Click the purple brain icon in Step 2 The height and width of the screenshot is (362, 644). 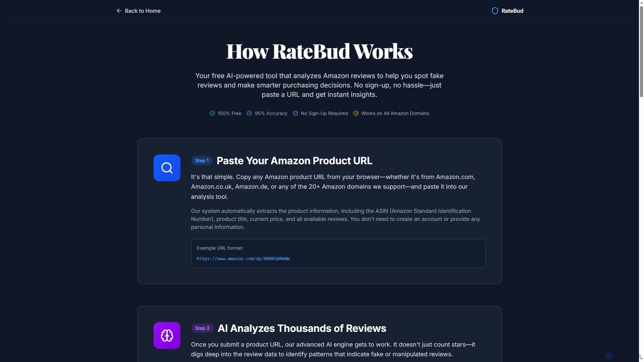tap(167, 335)
